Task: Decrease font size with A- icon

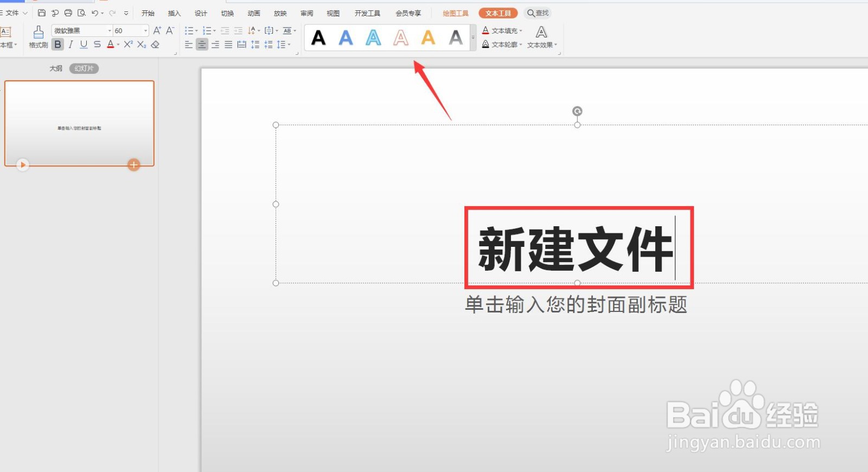Action: (x=170, y=31)
